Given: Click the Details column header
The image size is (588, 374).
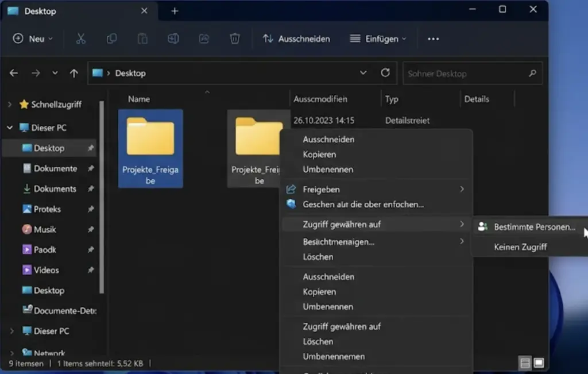Looking at the screenshot, I should [477, 99].
